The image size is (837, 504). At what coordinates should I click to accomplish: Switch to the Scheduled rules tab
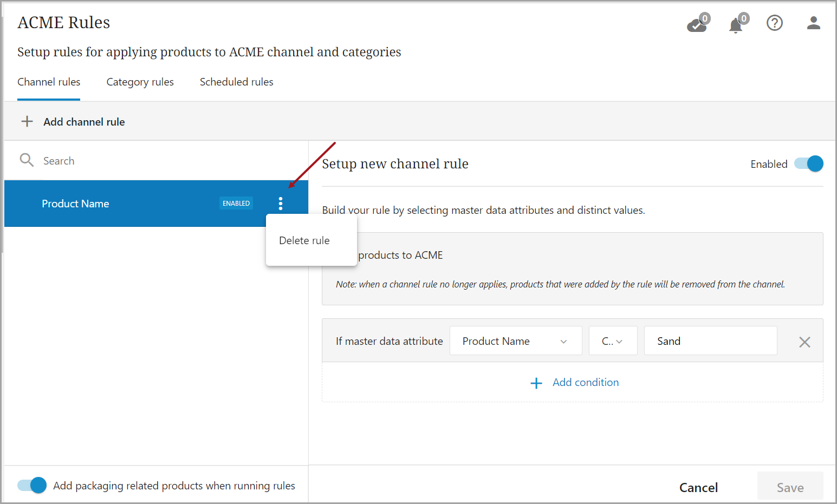(x=236, y=82)
